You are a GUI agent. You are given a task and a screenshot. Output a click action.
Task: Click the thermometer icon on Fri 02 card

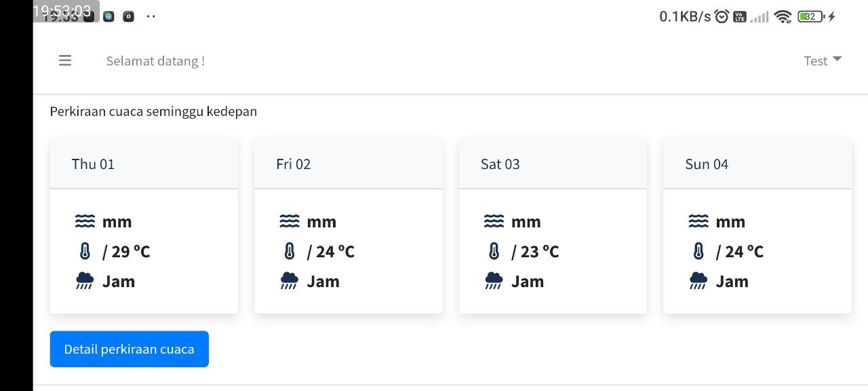290,252
